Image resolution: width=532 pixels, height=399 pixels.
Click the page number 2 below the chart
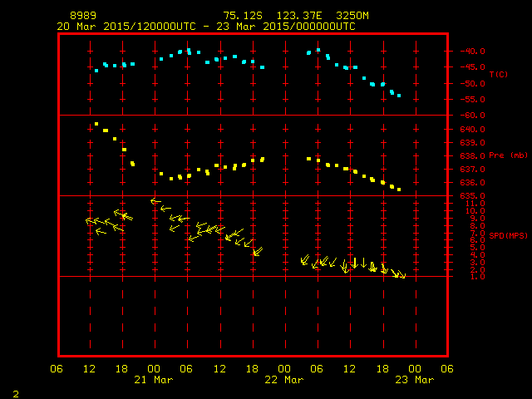coord(16,394)
